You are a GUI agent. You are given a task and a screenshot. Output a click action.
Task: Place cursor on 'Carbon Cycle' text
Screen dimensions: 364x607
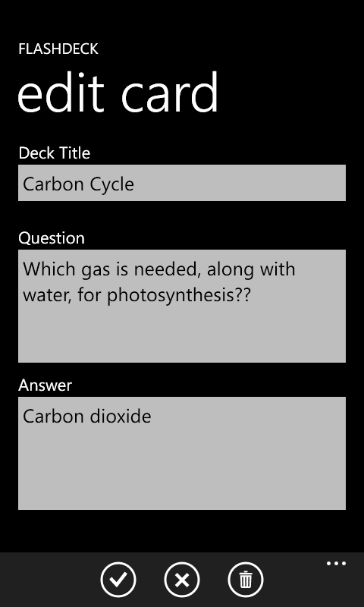pyautogui.click(x=79, y=184)
